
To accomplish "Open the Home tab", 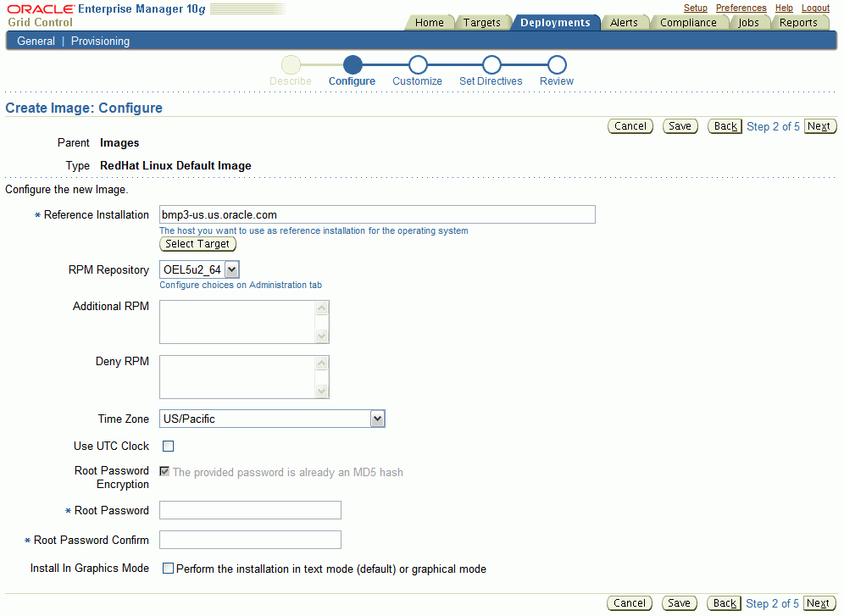I will point(429,23).
